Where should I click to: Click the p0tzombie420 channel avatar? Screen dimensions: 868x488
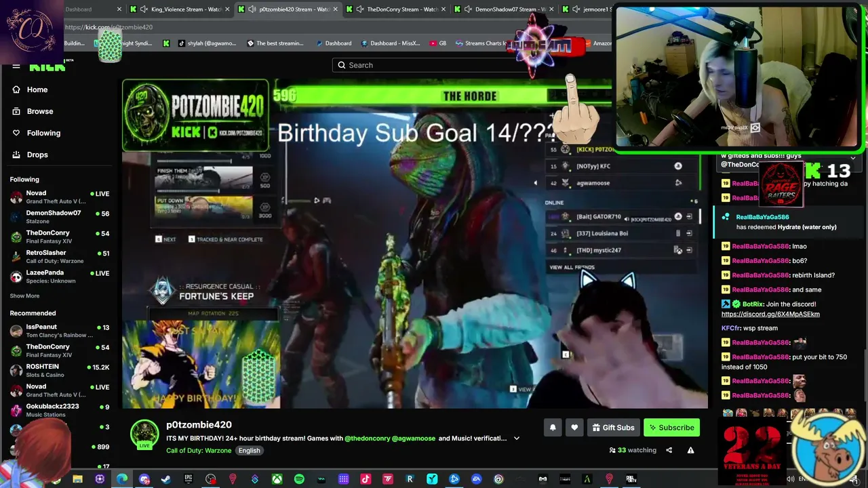point(144,434)
